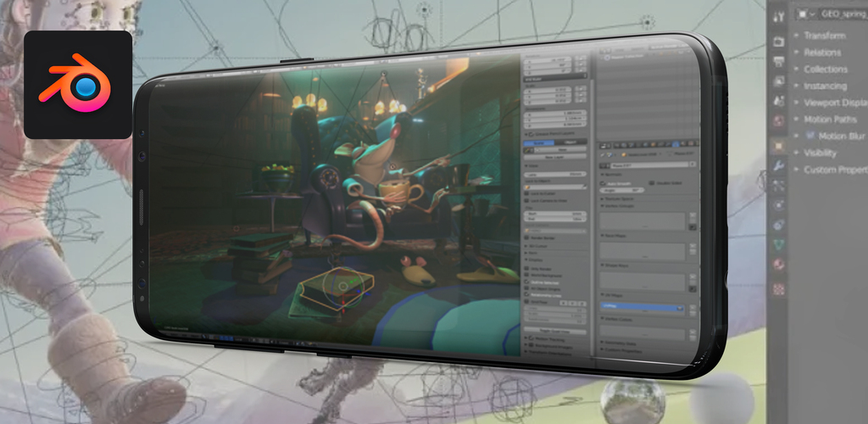868x424 pixels.
Task: Open green Object Data tab in background panel
Action: [x=778, y=244]
